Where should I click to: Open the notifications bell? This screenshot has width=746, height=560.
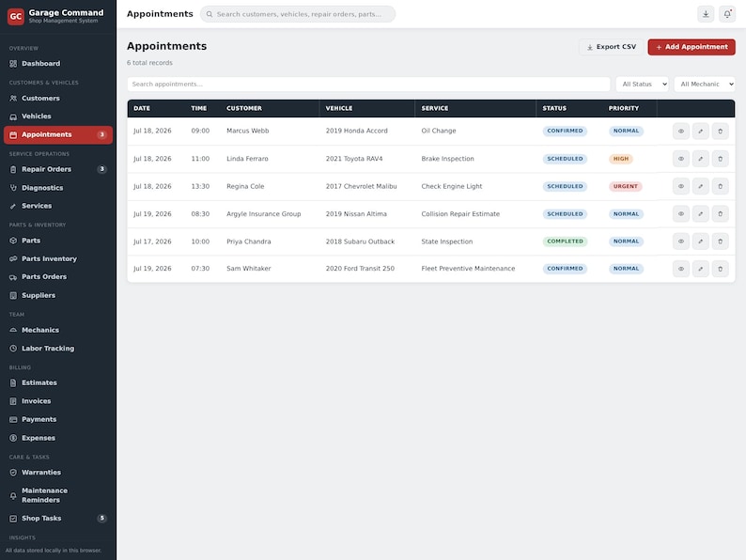click(727, 14)
